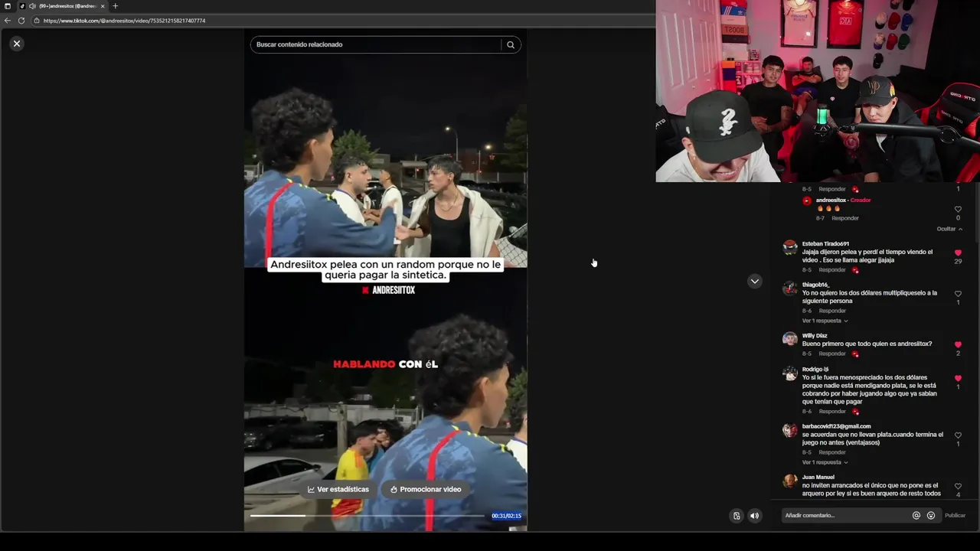Click the auto-scroll icon beside the volume button
The height and width of the screenshot is (551, 980).
[737, 516]
